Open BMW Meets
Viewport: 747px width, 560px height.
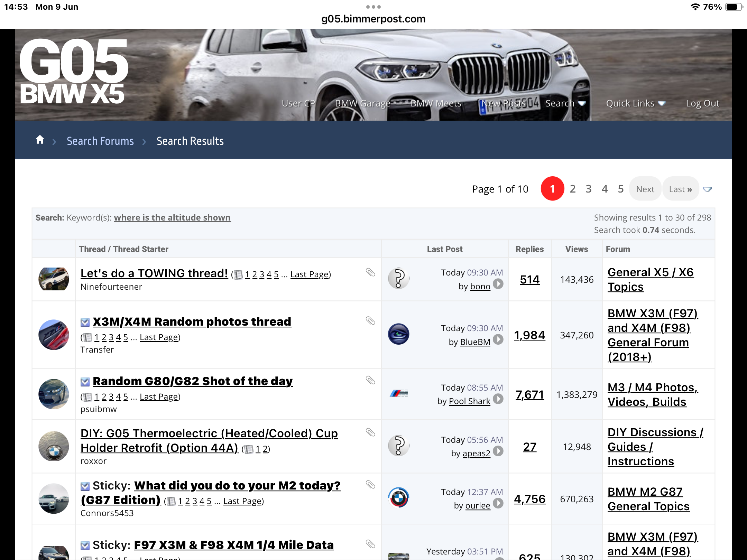point(436,103)
